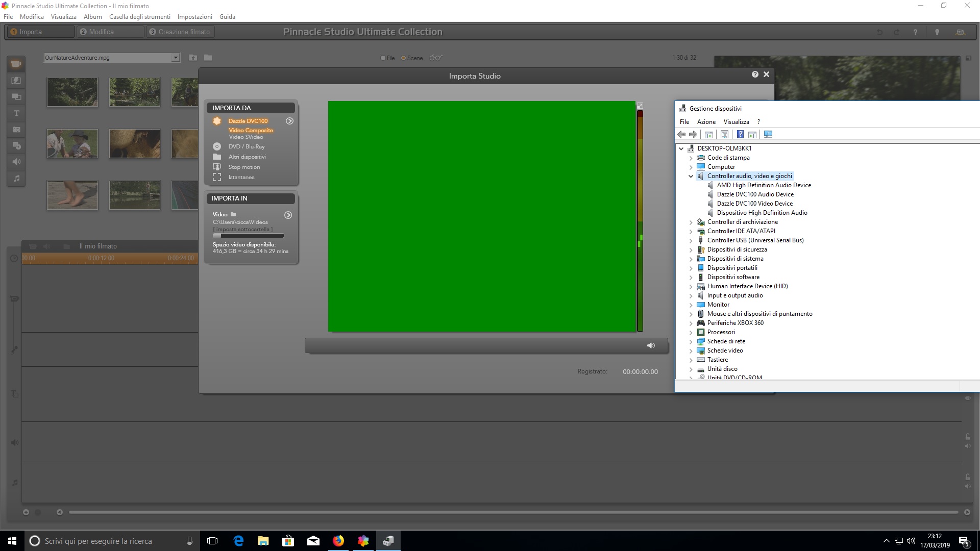Open help in Importa Studio dialog
This screenshot has width=980, height=551.
pos(755,74)
